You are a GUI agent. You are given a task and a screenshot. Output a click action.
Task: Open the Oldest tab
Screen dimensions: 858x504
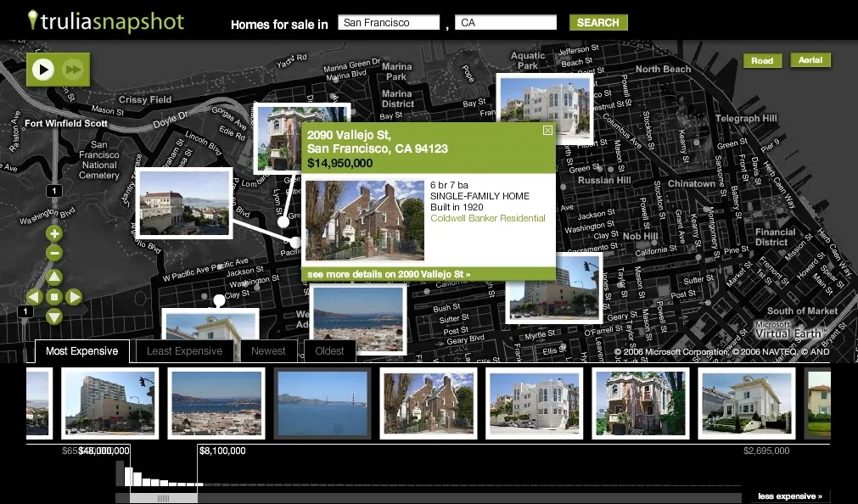(x=329, y=351)
